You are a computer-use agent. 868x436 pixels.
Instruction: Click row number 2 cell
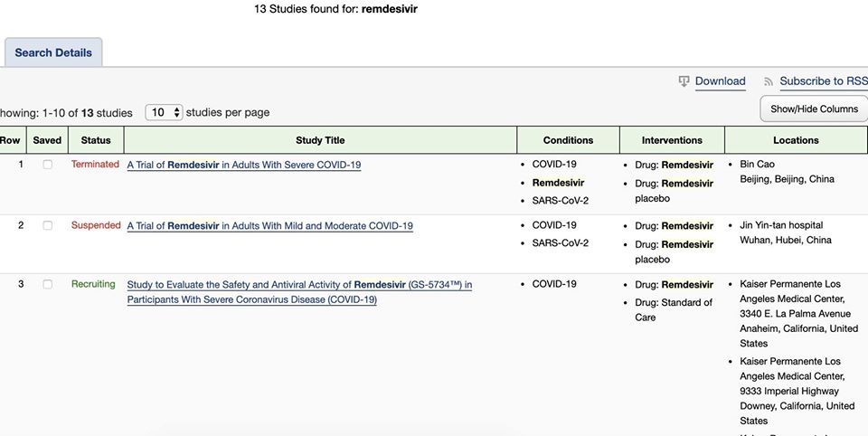[21, 225]
